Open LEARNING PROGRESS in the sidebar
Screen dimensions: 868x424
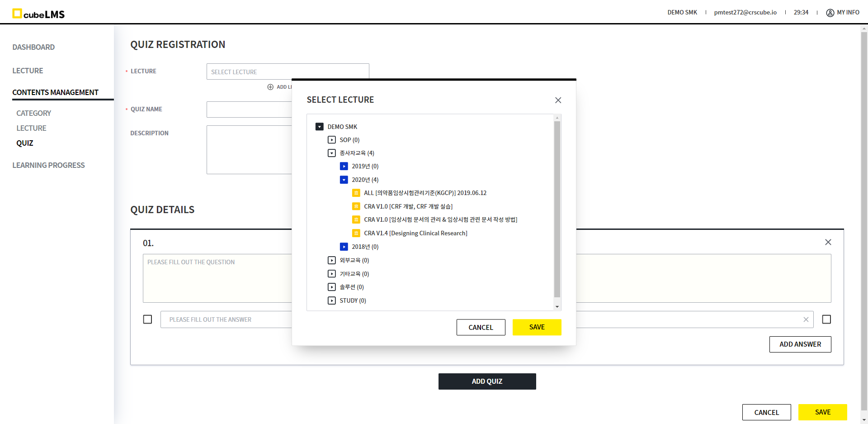point(48,165)
